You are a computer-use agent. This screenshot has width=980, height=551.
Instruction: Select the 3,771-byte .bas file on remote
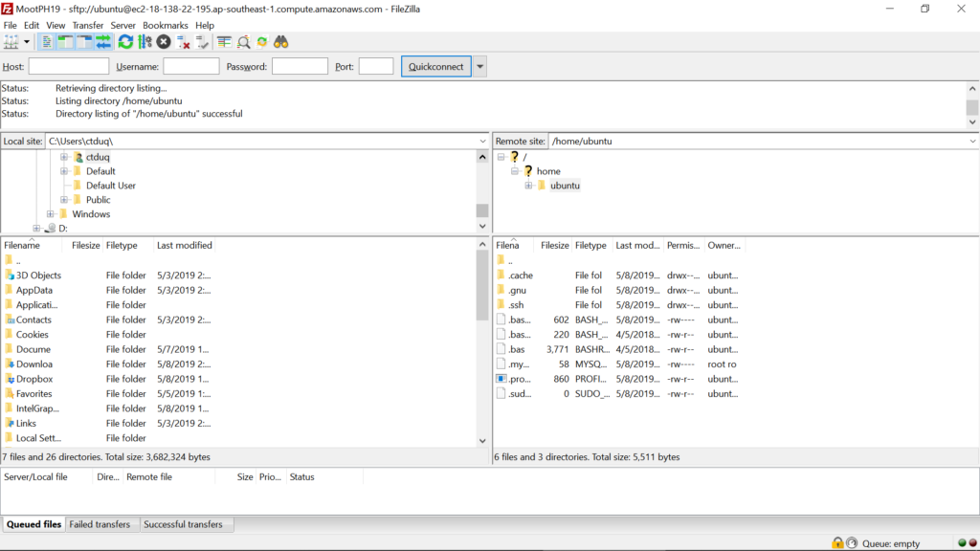point(516,350)
